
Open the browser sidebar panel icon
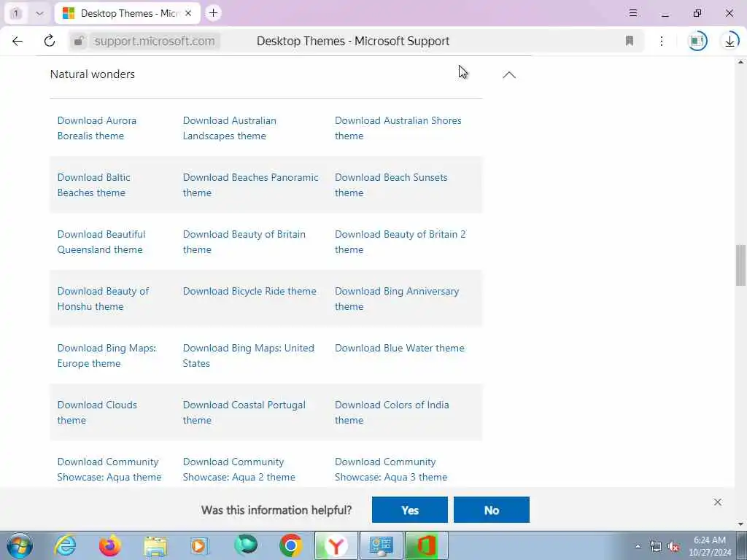(x=697, y=41)
